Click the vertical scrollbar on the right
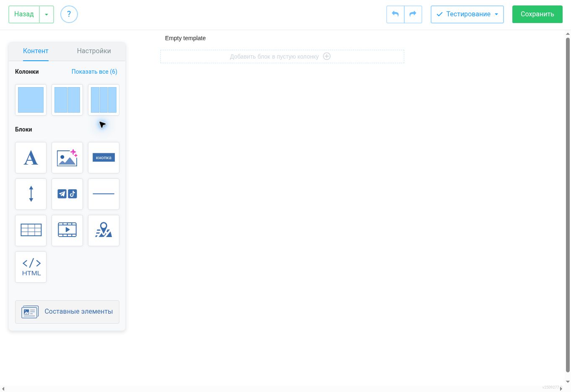 coord(568,204)
